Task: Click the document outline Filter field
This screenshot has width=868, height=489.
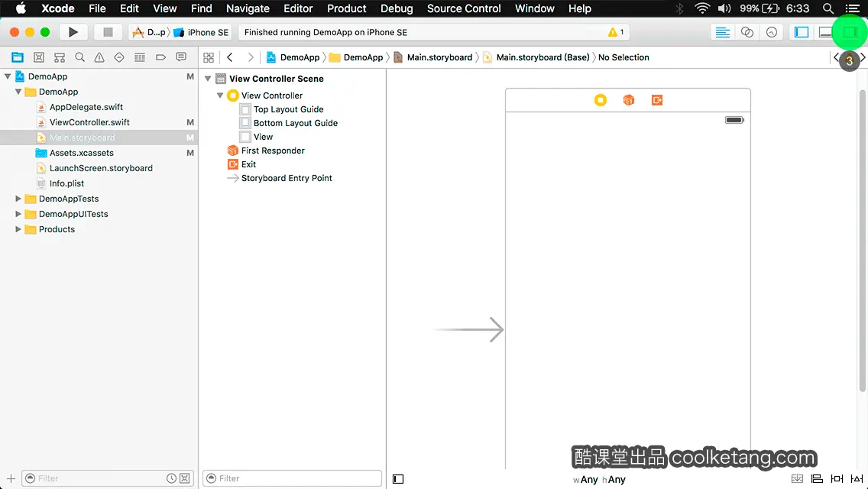Action: tap(293, 478)
